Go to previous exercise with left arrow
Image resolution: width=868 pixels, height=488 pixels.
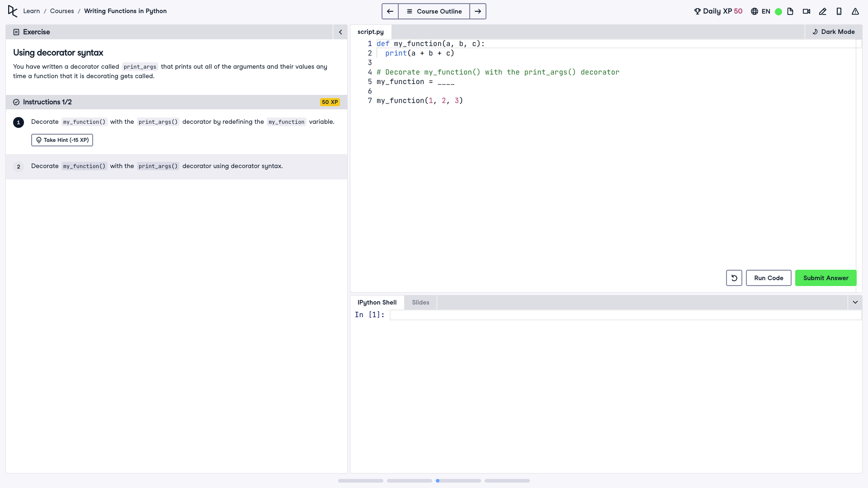tap(390, 11)
